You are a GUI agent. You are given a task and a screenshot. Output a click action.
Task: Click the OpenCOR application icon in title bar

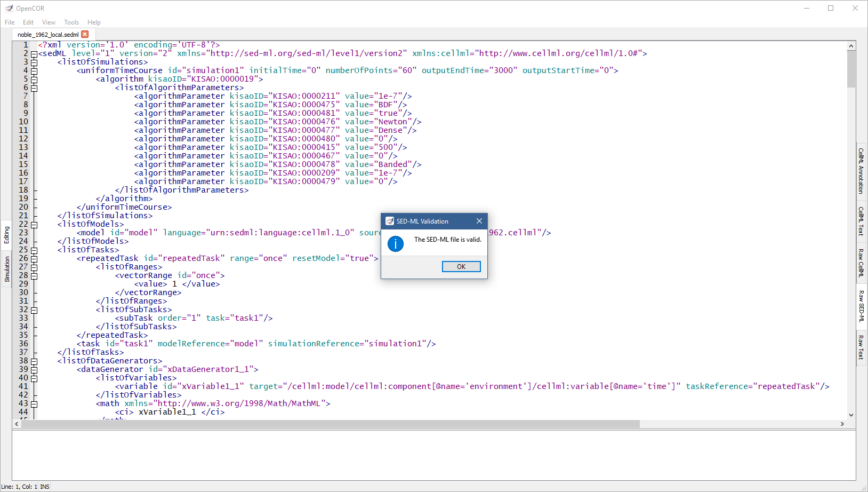tap(9, 8)
